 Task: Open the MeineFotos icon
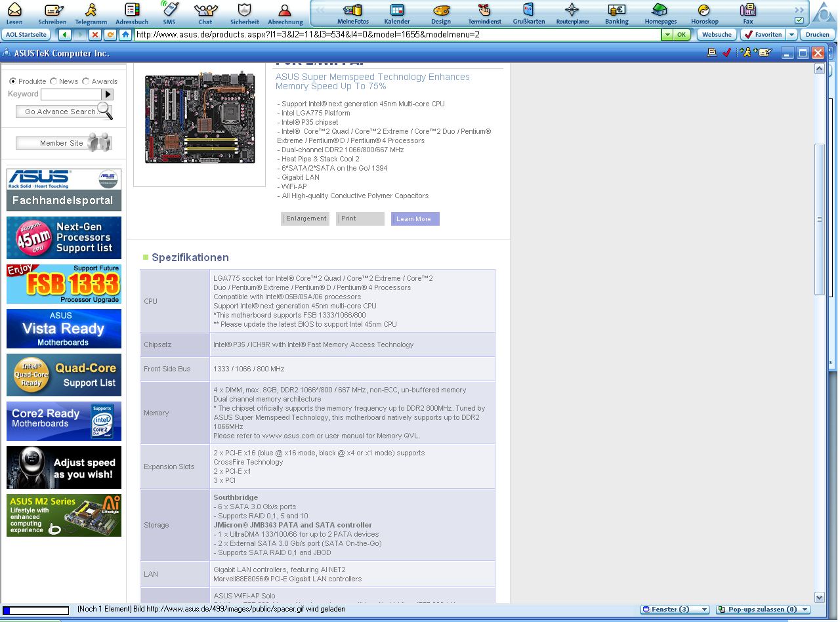click(353, 10)
